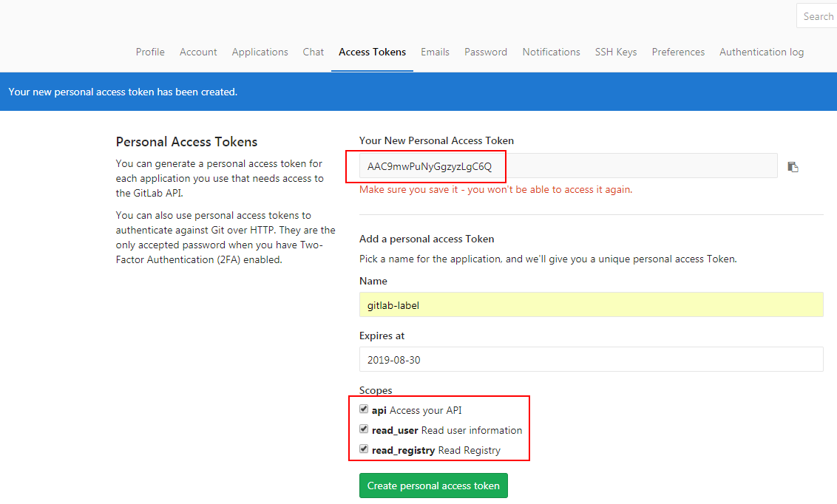Toggle the read_user scope checkbox
The image size is (837, 504).
click(364, 429)
